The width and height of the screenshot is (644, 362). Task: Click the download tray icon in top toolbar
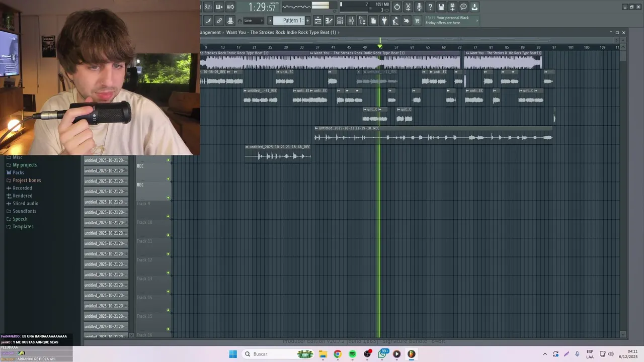pos(474,7)
